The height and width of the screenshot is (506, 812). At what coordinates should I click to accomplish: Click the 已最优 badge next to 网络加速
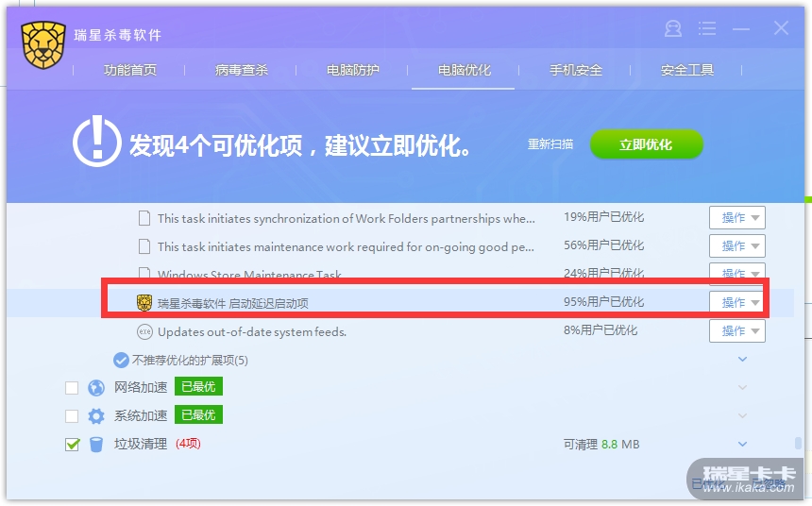(x=198, y=387)
